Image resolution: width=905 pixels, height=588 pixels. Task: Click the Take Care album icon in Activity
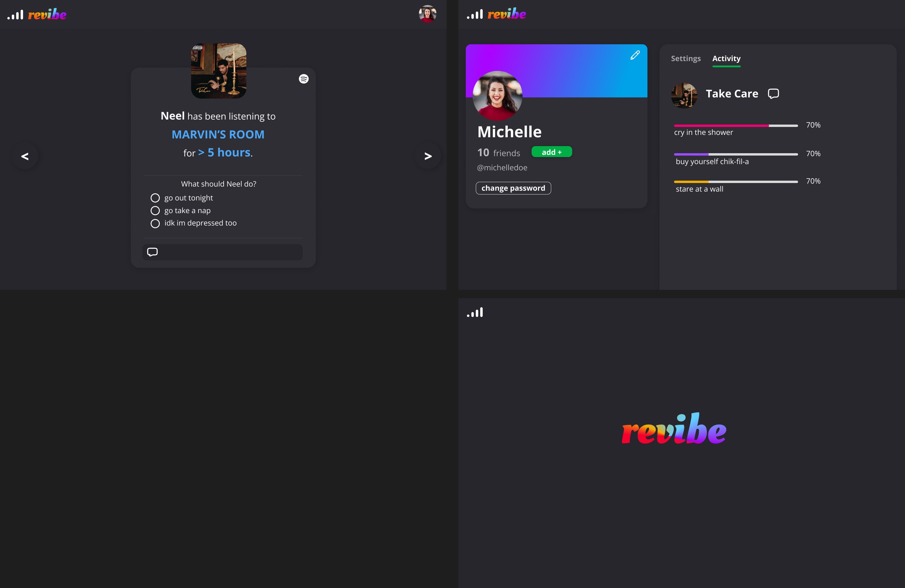coord(684,95)
